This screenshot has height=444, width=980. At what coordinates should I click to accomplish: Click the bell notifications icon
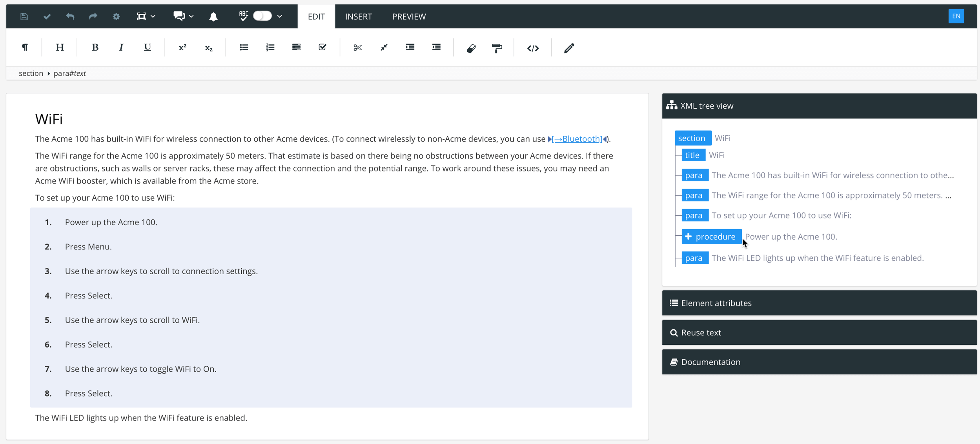(x=213, y=16)
